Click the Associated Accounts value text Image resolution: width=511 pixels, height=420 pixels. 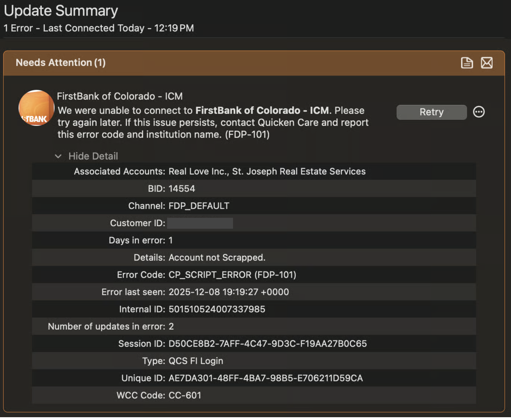(x=267, y=171)
